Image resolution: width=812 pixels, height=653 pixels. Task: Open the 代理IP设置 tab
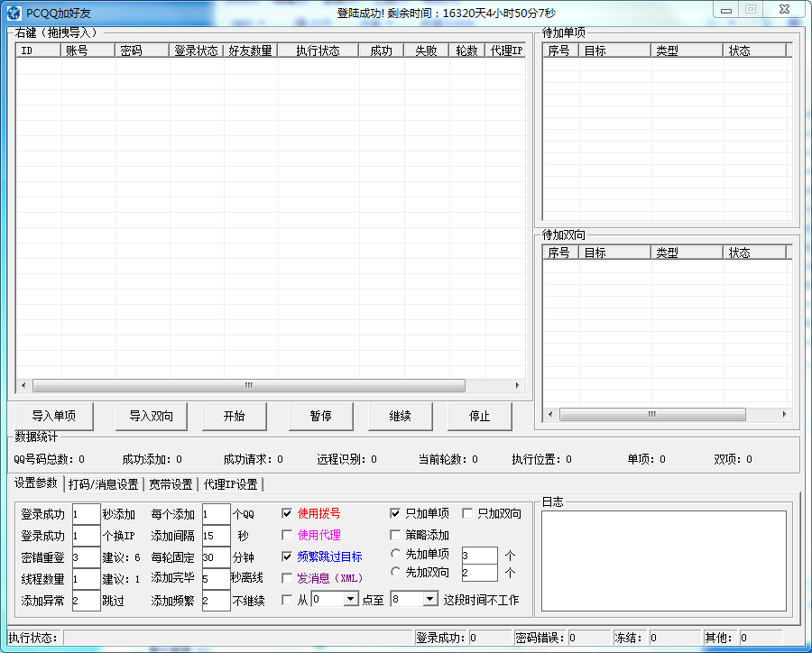[x=230, y=484]
